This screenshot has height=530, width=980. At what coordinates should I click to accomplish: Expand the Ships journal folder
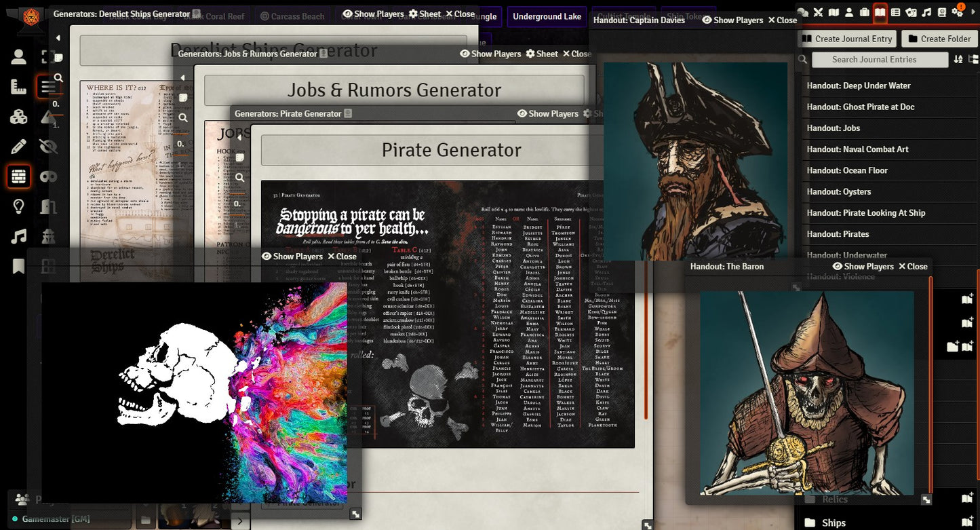coord(834,523)
